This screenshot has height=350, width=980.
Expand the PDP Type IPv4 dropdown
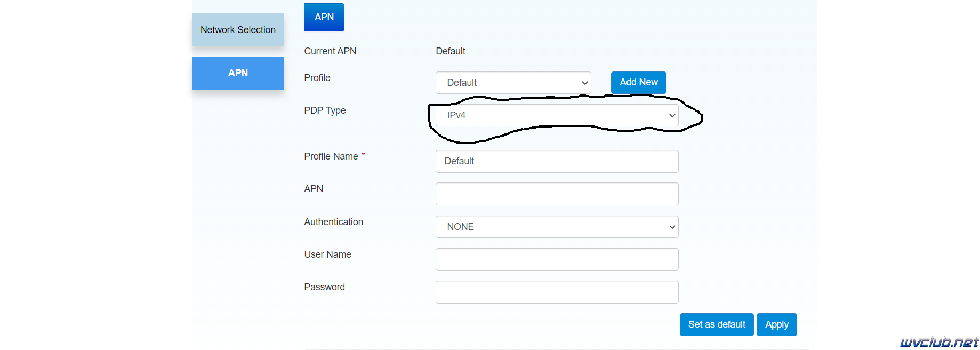[x=557, y=115]
